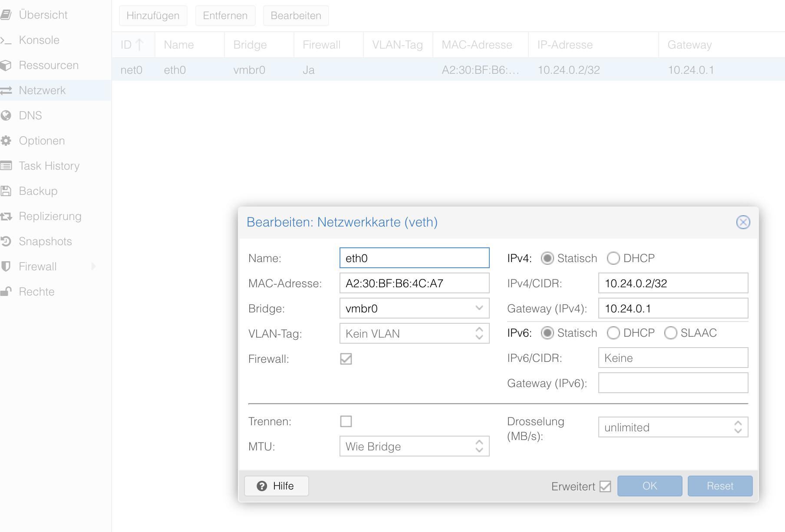Click the Hinzufügen button
Image resolution: width=785 pixels, height=532 pixels.
point(153,15)
